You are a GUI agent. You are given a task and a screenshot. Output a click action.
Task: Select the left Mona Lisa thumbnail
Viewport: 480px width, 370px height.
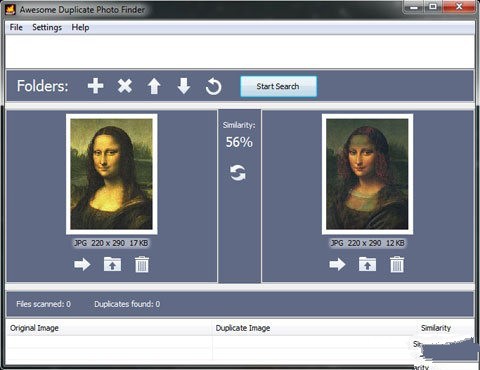click(112, 174)
